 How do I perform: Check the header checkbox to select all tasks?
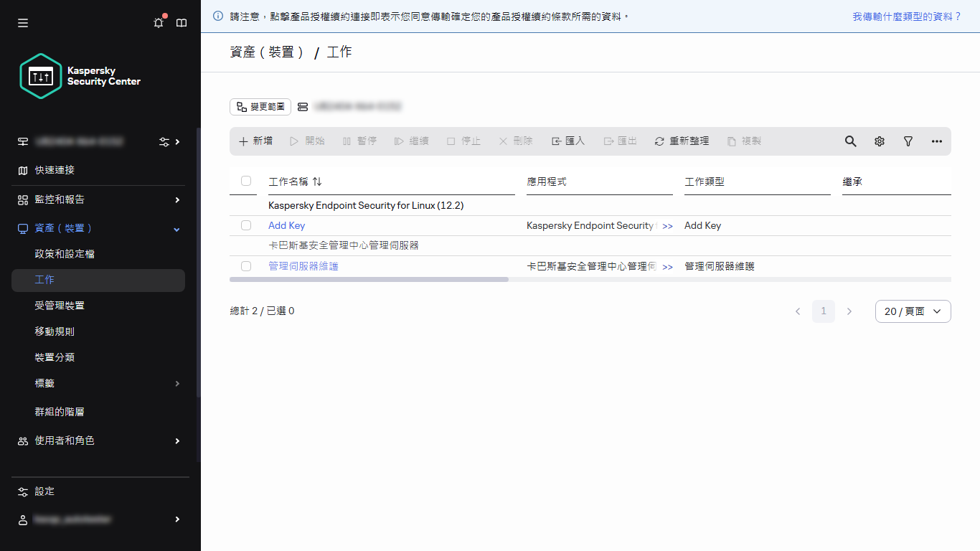click(x=246, y=181)
